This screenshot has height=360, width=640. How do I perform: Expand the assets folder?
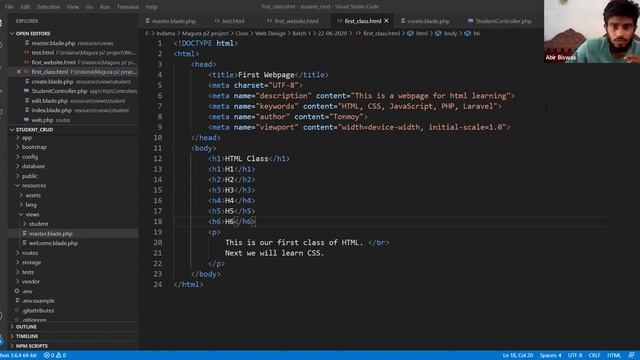[x=33, y=196]
